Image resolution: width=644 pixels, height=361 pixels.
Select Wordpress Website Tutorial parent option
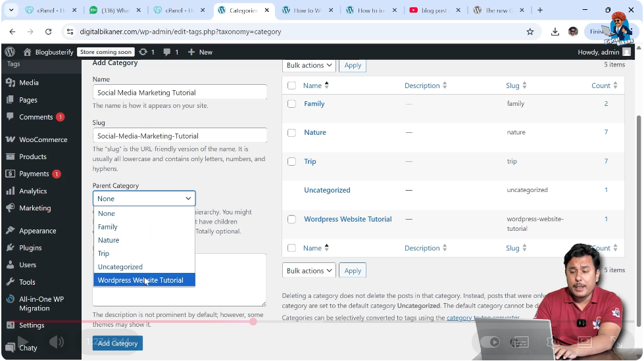(x=144, y=280)
